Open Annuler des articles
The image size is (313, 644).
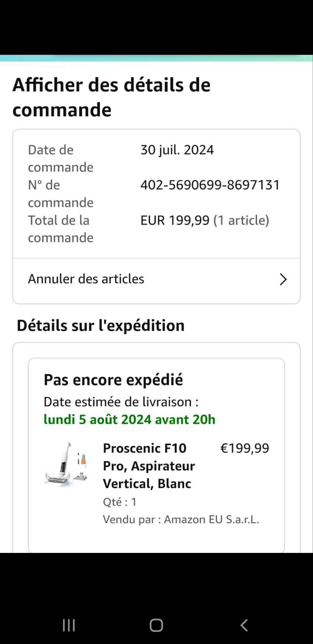pos(86,279)
